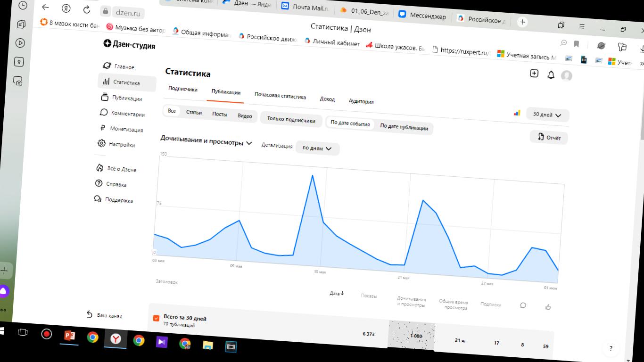Open "Монетизация" in the Dzen sidebar
Image resolution: width=644 pixels, height=362 pixels.
click(122, 129)
